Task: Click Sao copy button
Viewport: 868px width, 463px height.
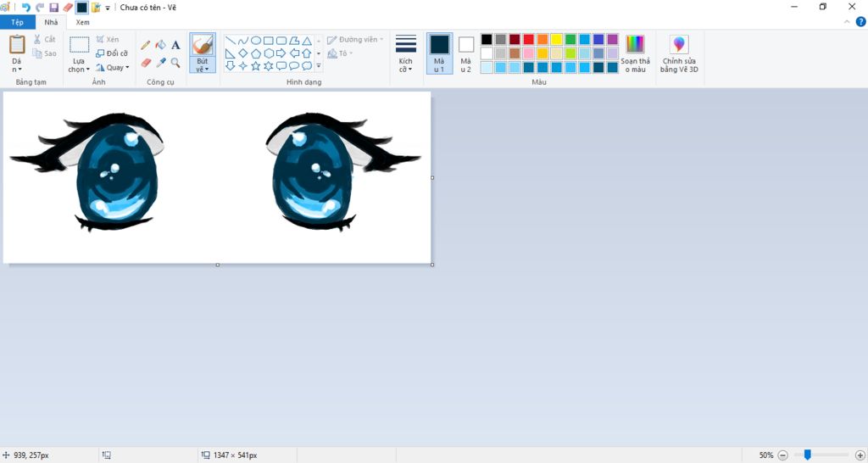Action: pos(44,53)
